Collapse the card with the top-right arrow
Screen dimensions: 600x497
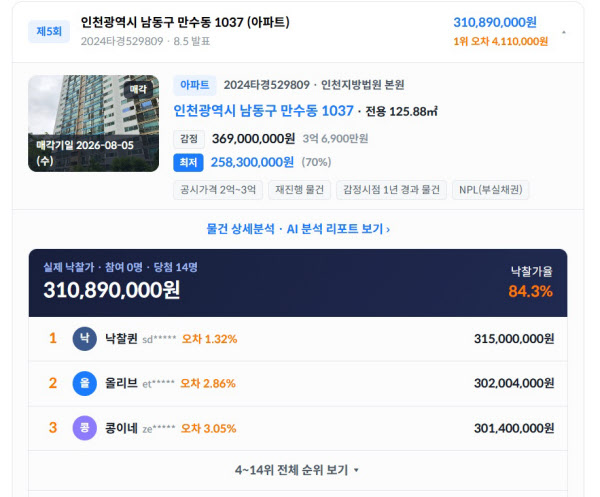(x=564, y=32)
